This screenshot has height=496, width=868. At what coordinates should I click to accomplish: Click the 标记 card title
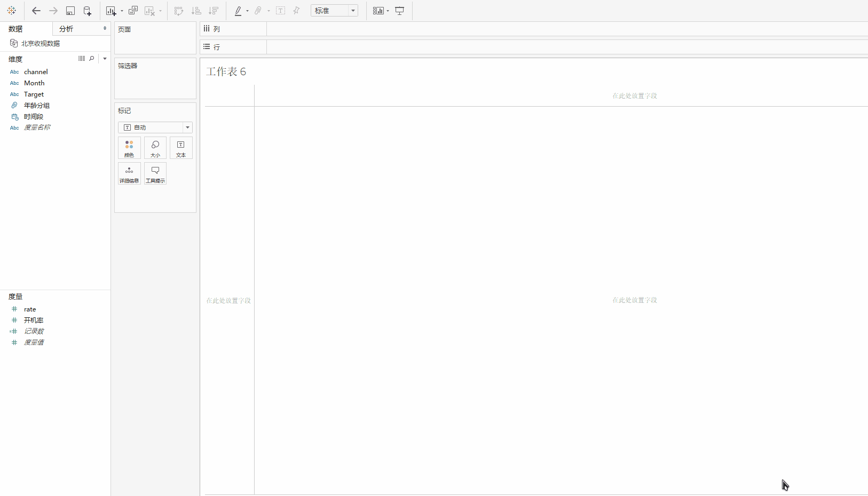click(124, 110)
